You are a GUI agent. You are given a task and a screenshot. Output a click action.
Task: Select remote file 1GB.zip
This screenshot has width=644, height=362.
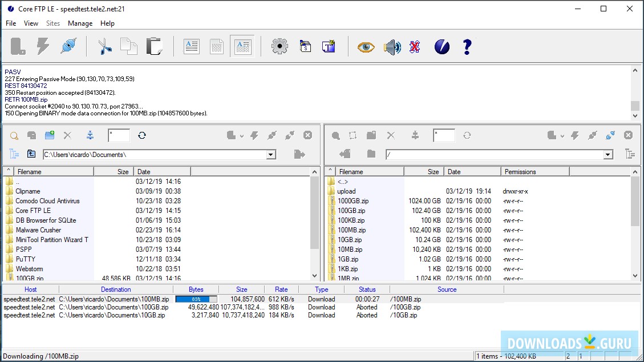tap(348, 259)
